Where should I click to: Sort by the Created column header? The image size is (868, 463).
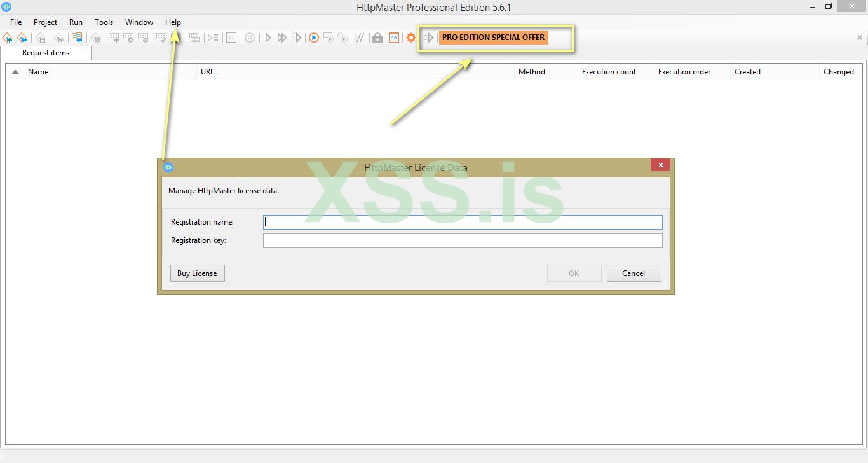pyautogui.click(x=747, y=72)
